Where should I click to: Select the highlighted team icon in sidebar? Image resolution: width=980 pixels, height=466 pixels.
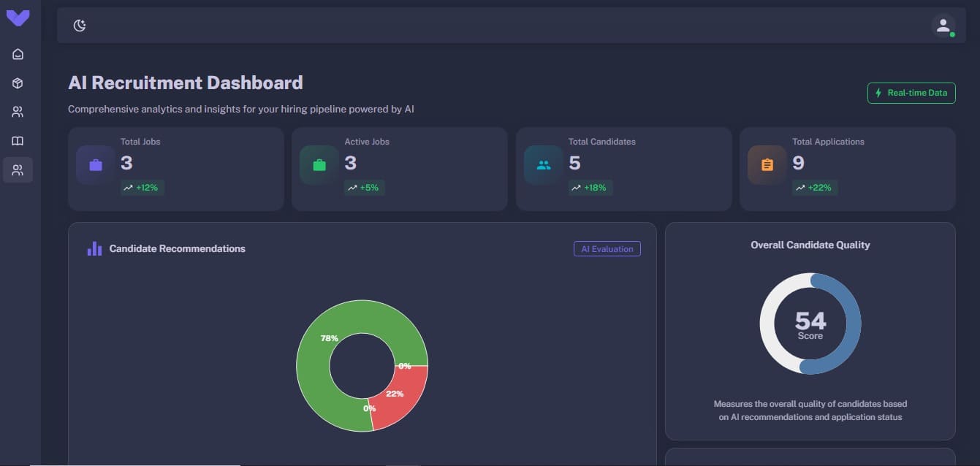pyautogui.click(x=18, y=169)
